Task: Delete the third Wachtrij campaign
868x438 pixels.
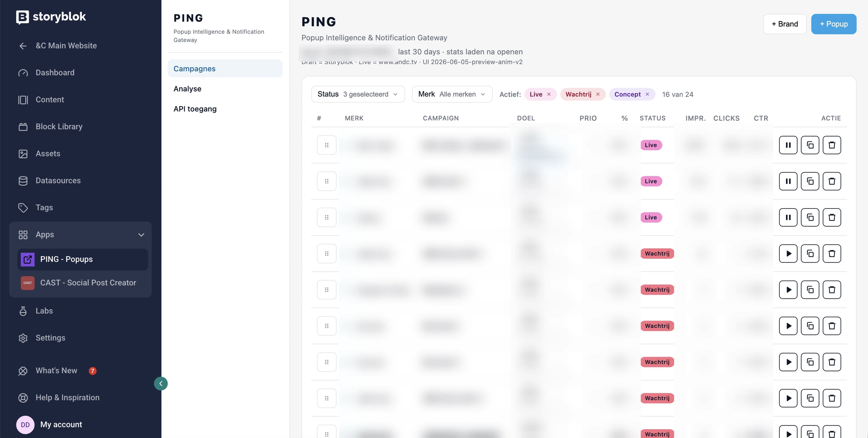Action: click(832, 326)
